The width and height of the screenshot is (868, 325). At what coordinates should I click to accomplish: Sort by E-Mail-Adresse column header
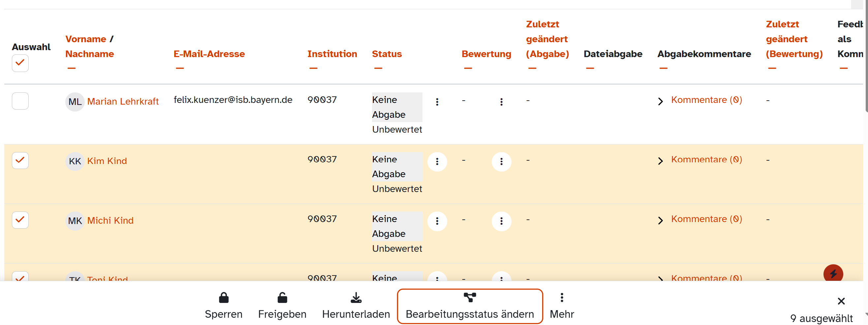[x=209, y=53]
